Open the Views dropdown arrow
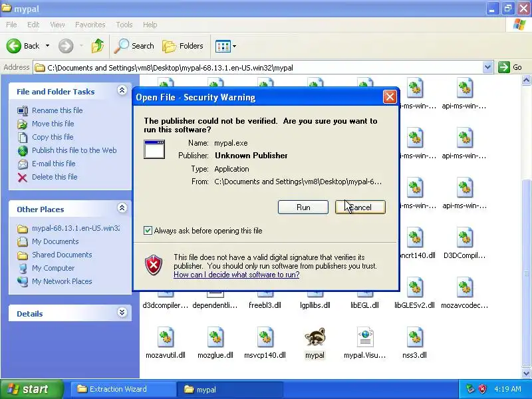Screen dimensions: 532x399 click(234, 46)
